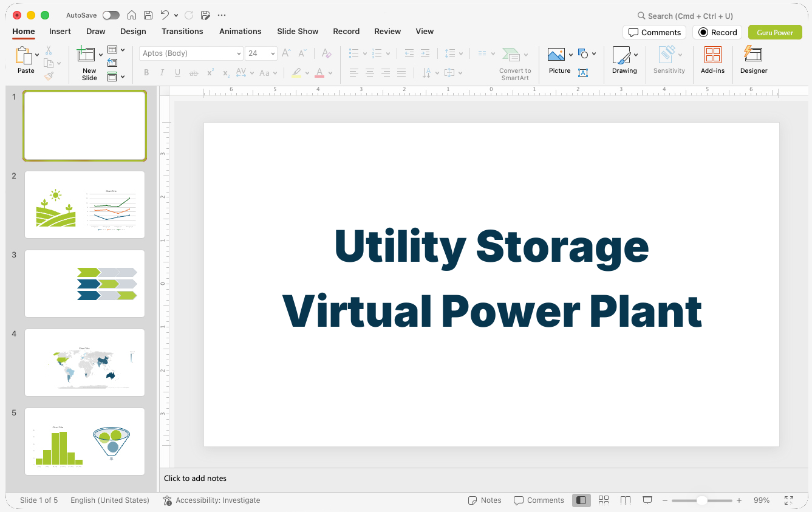This screenshot has height=512, width=812.
Task: Click the zoom slider handle
Action: click(x=701, y=500)
